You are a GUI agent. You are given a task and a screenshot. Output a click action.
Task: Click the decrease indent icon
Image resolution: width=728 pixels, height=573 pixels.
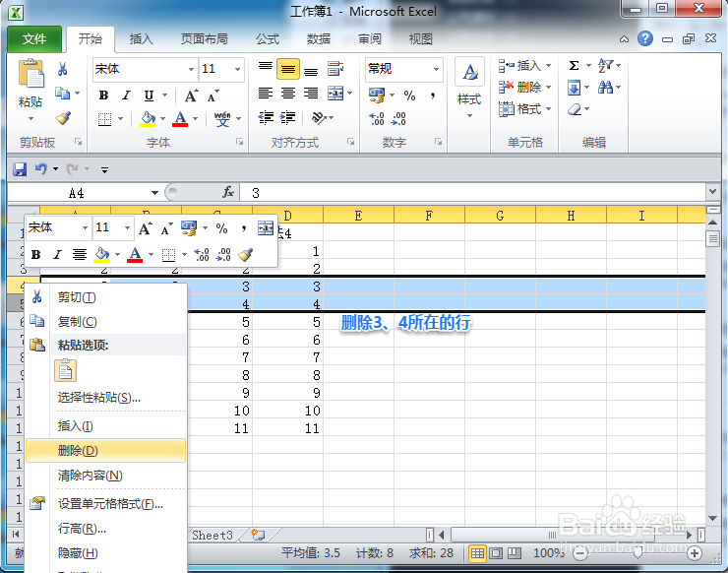pyautogui.click(x=266, y=118)
